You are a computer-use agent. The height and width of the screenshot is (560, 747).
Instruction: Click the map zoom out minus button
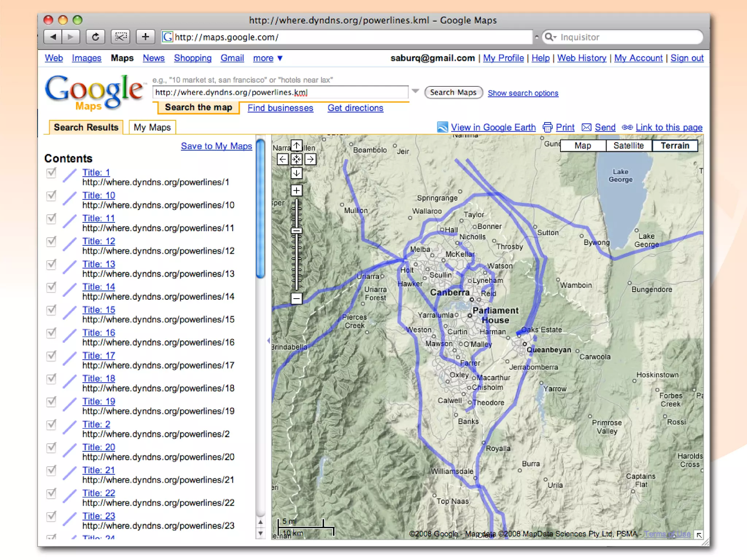[297, 299]
